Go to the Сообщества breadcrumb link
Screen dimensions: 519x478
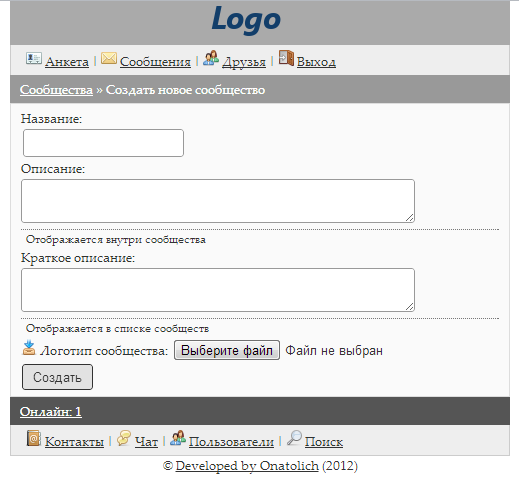tap(56, 90)
